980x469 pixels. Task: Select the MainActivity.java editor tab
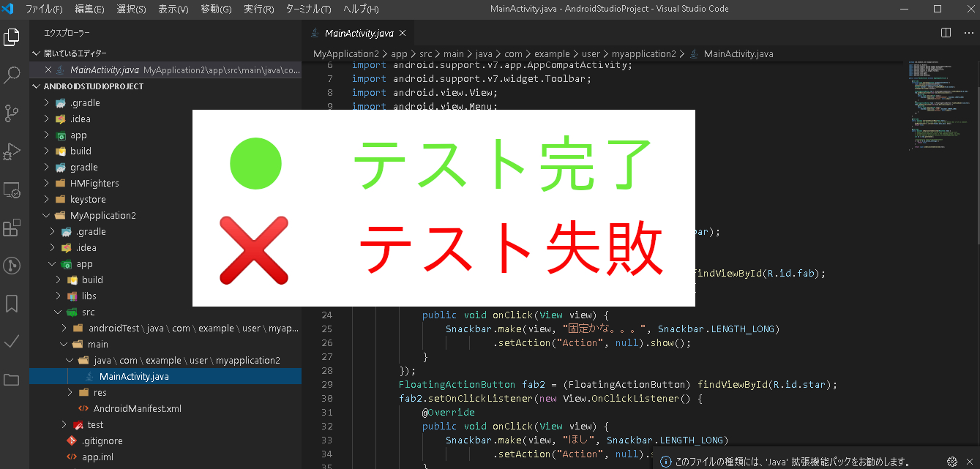click(359, 33)
